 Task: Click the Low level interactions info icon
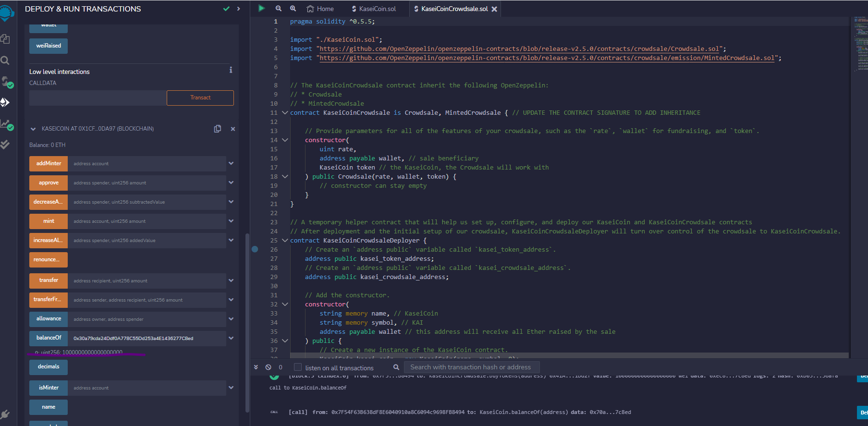(x=231, y=70)
